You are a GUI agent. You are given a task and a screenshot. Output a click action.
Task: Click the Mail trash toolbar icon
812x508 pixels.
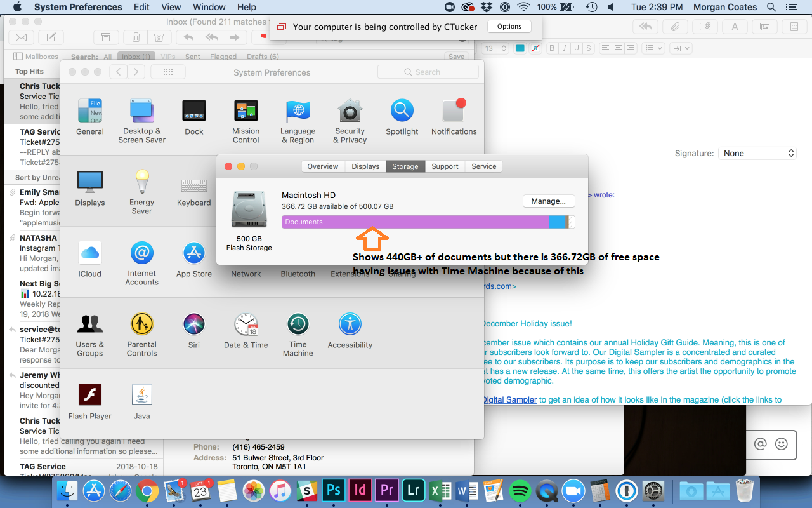[136, 37]
